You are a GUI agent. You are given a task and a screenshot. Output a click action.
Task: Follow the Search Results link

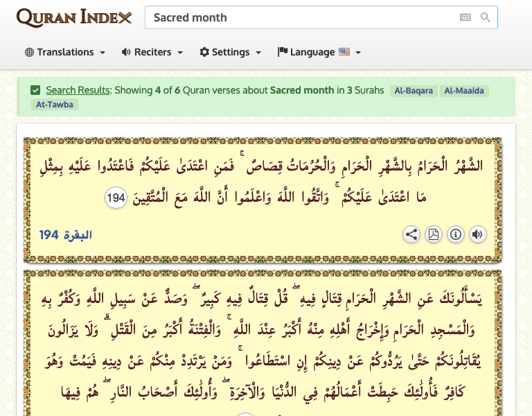coord(78,90)
